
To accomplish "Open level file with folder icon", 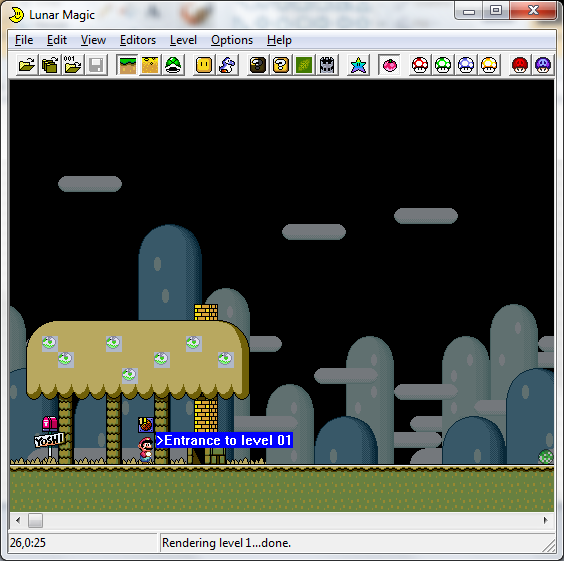I will tap(27, 65).
